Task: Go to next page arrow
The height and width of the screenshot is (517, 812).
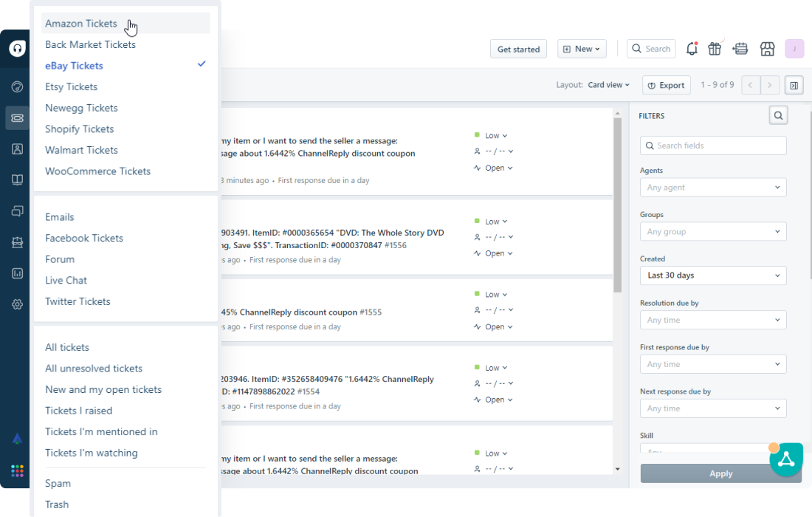Action: pyautogui.click(x=769, y=85)
